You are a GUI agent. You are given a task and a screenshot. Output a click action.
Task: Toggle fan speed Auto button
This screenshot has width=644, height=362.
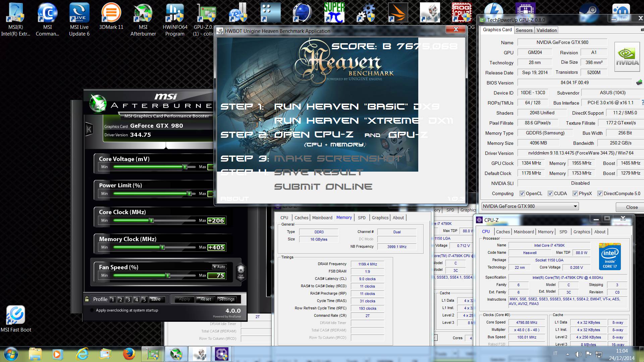tap(220, 267)
